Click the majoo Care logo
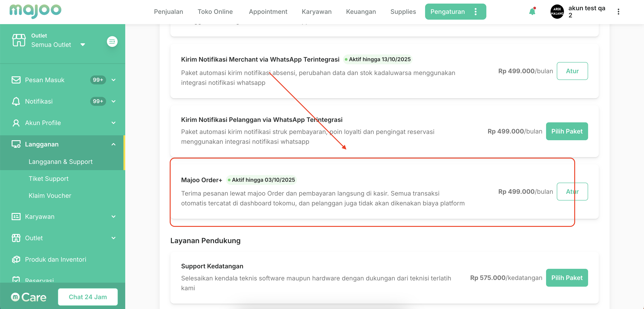Screen dimensions: 644x309 point(28,297)
